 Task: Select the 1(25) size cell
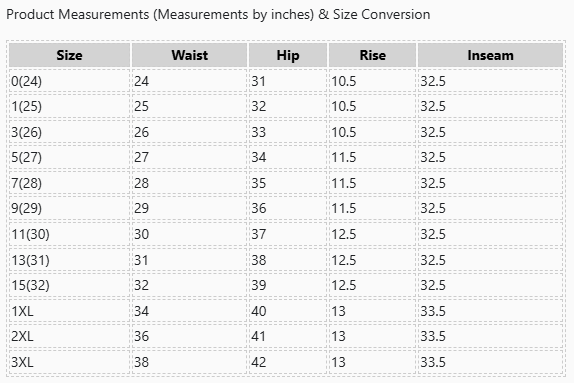point(70,106)
